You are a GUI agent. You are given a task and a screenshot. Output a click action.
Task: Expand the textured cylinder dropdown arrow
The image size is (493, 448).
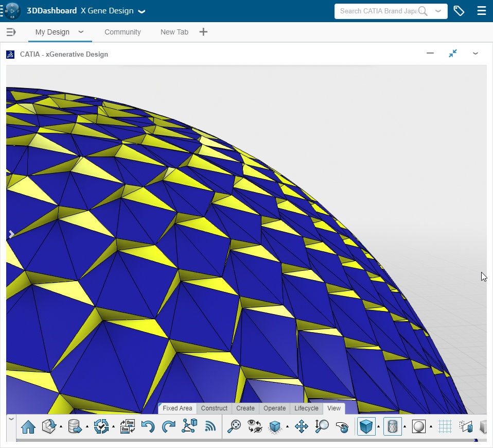tap(404, 427)
